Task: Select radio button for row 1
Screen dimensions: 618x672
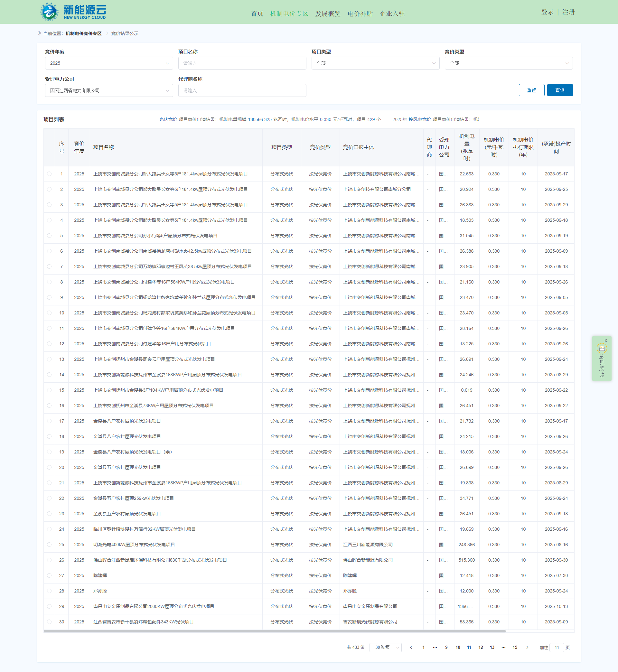Action: [49, 174]
